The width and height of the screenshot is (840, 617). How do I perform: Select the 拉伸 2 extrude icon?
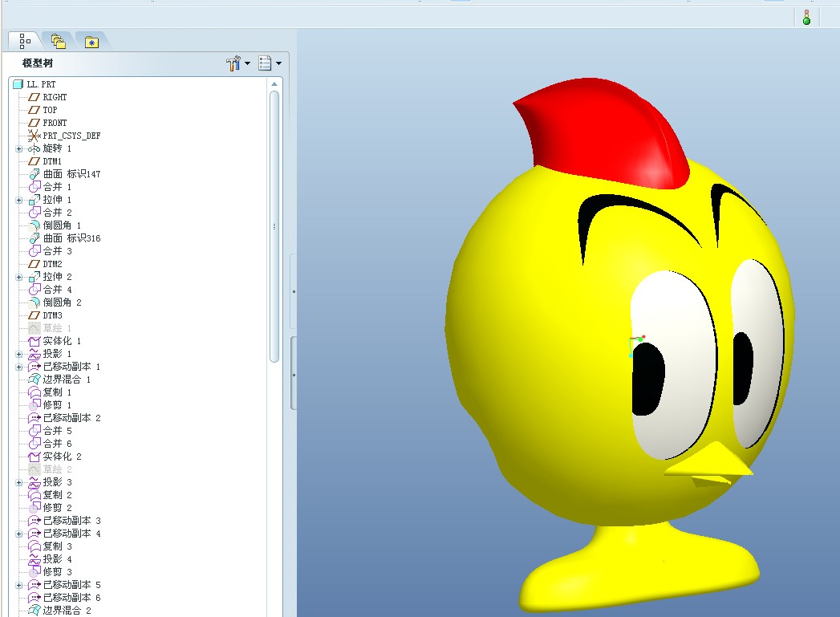pyautogui.click(x=34, y=277)
